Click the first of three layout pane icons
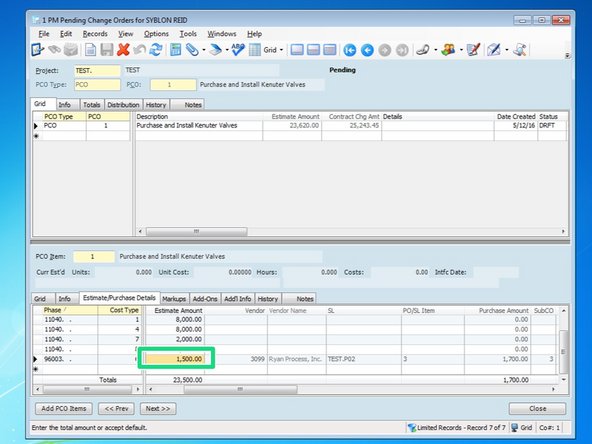Screen dimensions: 592x444 pos(297,49)
